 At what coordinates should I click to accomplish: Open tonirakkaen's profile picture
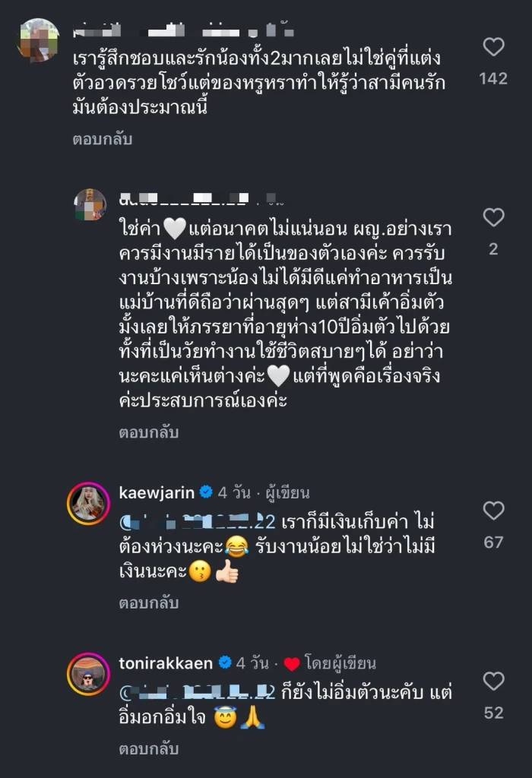tap(90, 673)
